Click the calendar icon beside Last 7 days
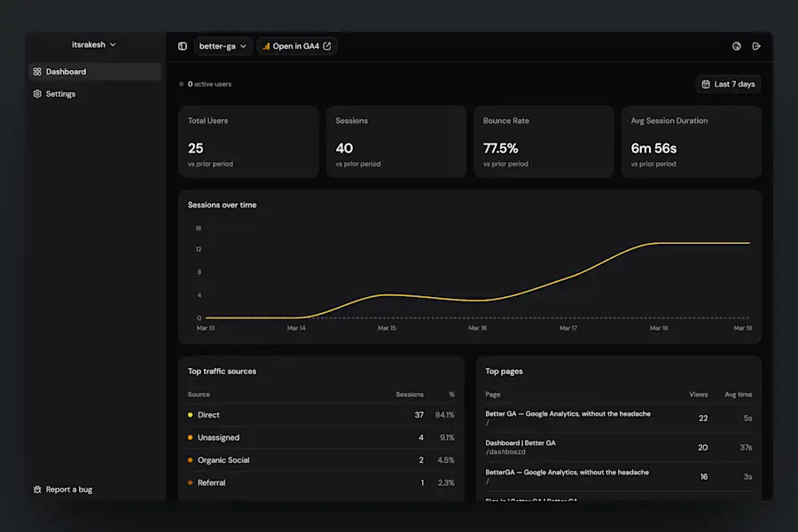This screenshot has height=532, width=798. point(706,84)
